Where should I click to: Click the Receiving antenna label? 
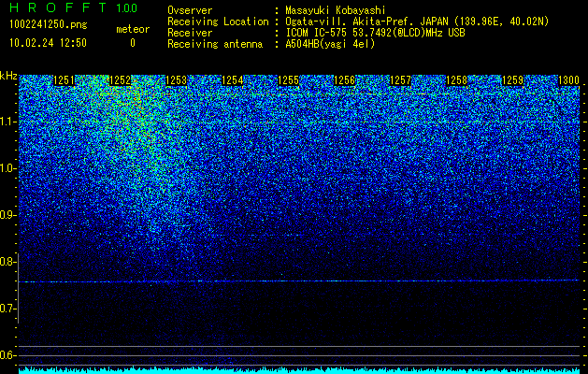(x=215, y=44)
